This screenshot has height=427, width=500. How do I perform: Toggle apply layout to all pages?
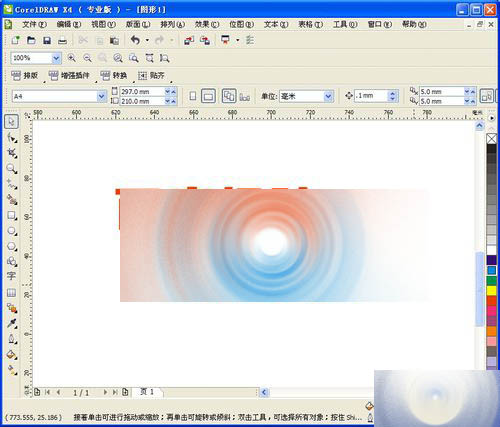(x=229, y=96)
